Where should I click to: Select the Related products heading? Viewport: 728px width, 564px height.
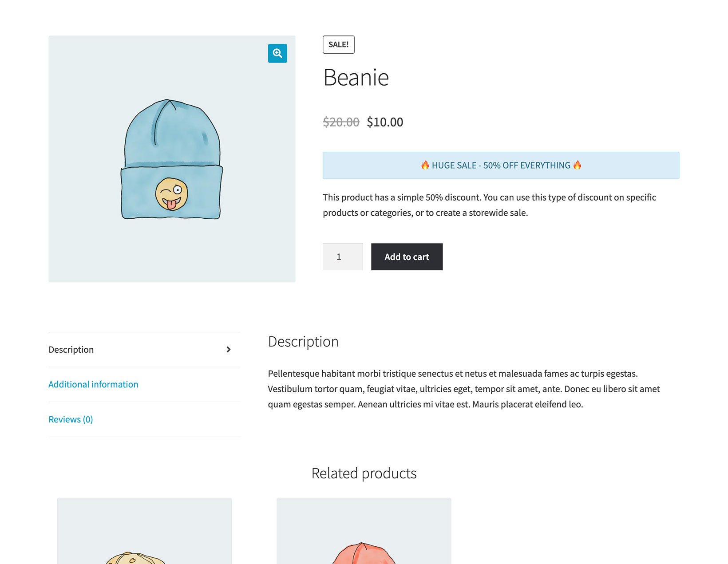[x=364, y=473]
